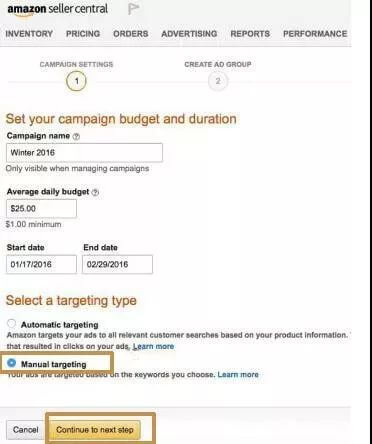
Task: Open the Performance menu
Action: tap(315, 34)
